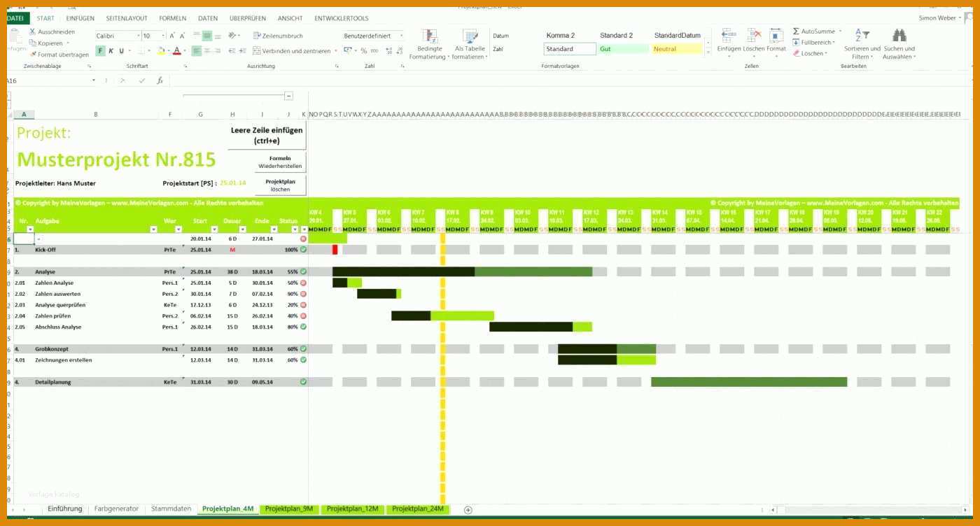980x526 pixels.
Task: Toggle top vertical alignment
Action: click(197, 36)
